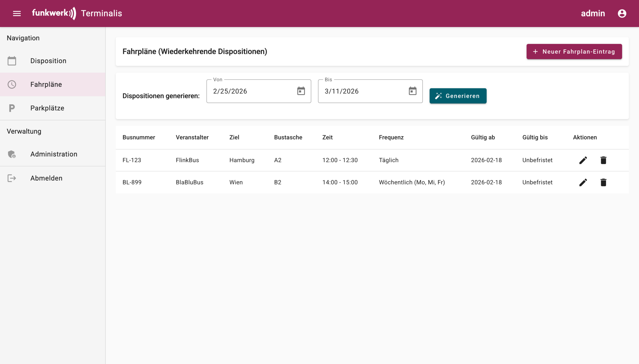Edit the FL-123 schedule entry
The width and height of the screenshot is (639, 364).
(x=583, y=160)
